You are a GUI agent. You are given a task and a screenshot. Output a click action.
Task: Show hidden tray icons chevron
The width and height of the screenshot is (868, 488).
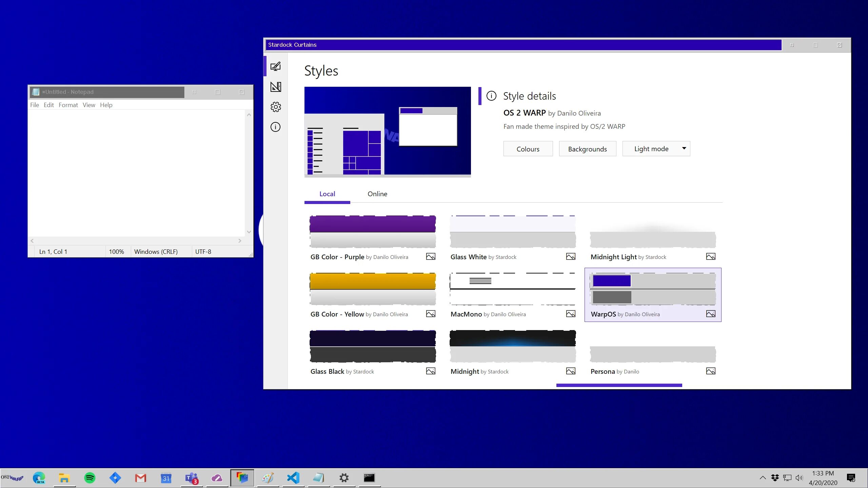pos(763,478)
